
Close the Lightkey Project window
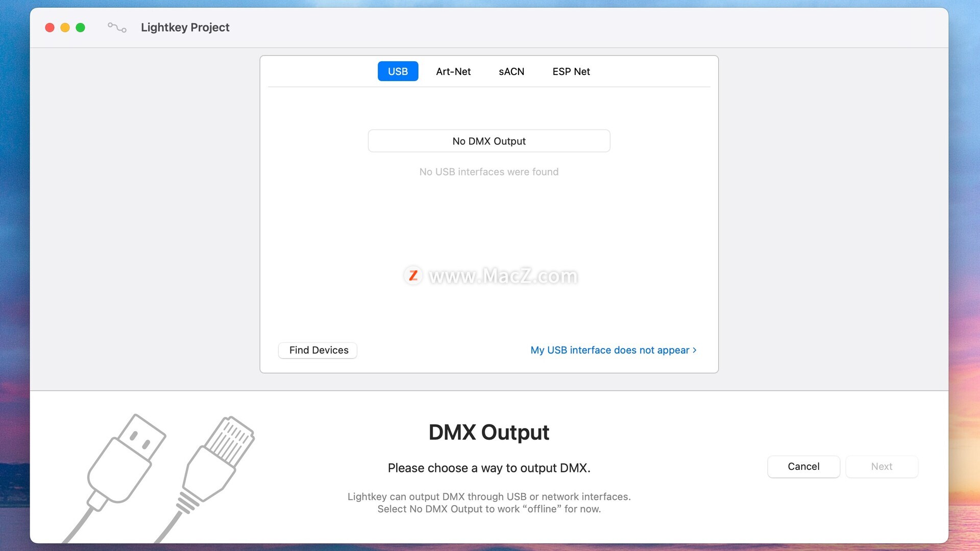(x=50, y=28)
